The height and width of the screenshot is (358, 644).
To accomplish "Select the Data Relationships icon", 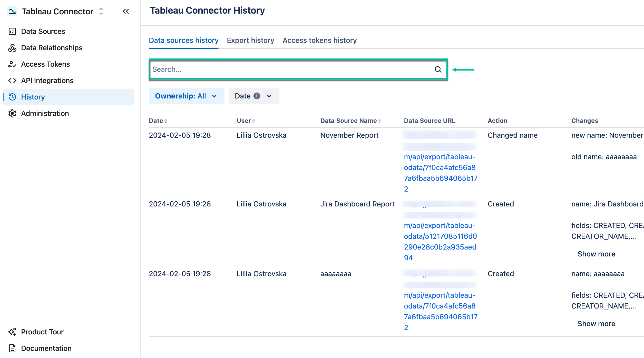I will [12, 48].
